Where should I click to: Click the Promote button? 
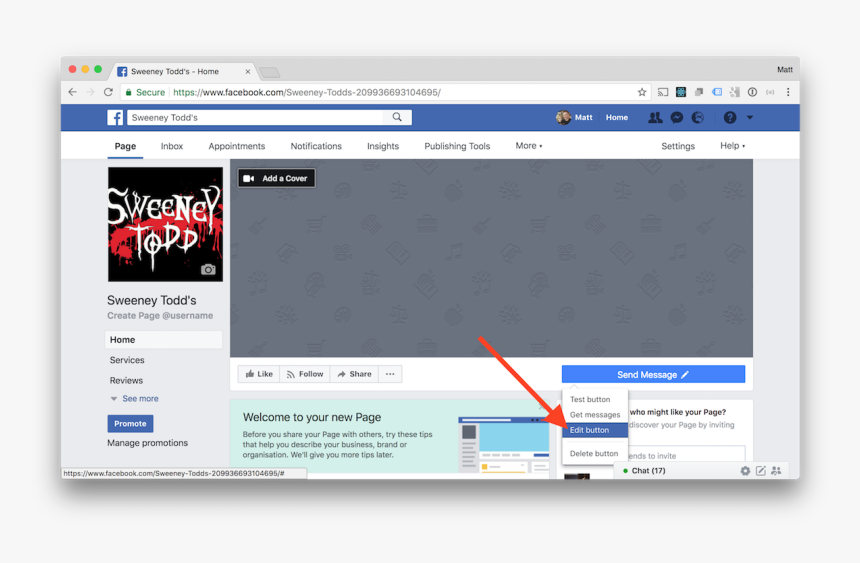click(x=131, y=424)
